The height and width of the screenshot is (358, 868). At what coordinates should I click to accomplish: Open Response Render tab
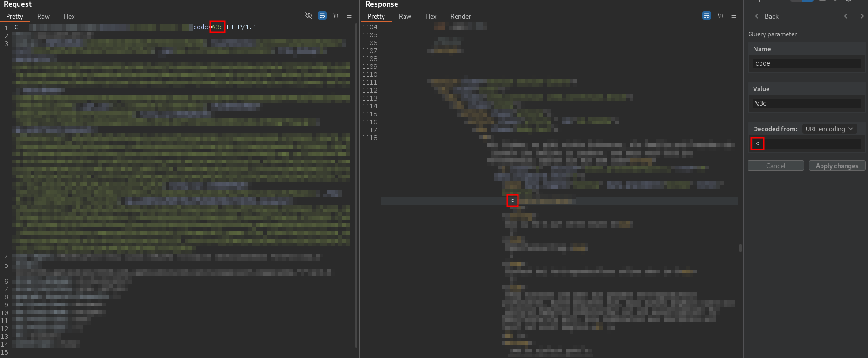(461, 16)
